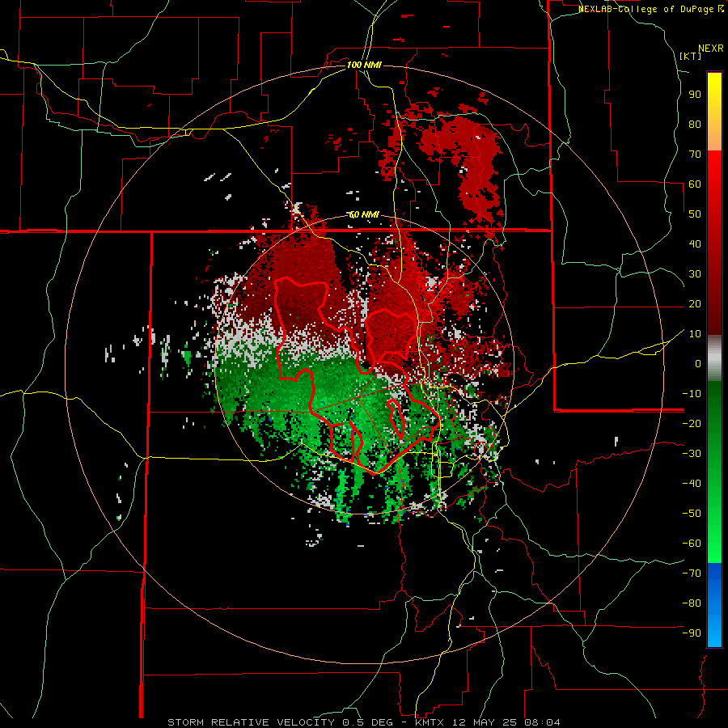Select the -20 knot scale label
This screenshot has width=728, height=728.
point(692,423)
